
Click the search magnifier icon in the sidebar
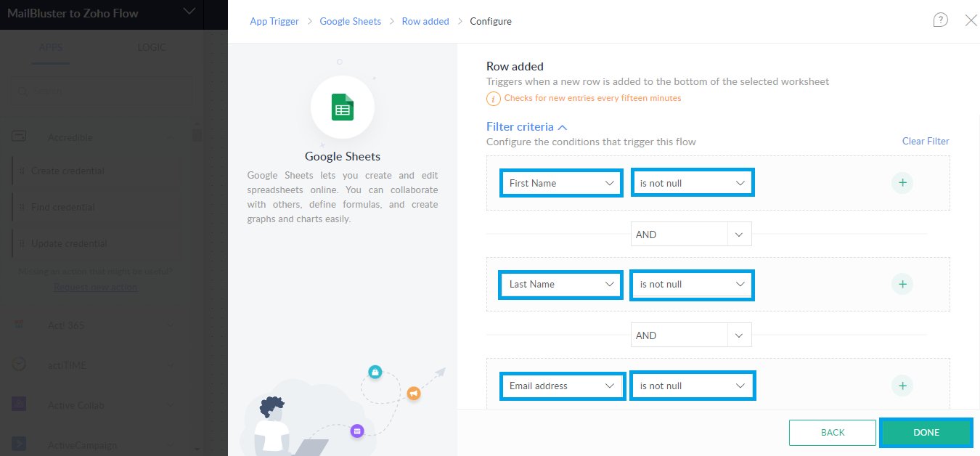[22, 90]
